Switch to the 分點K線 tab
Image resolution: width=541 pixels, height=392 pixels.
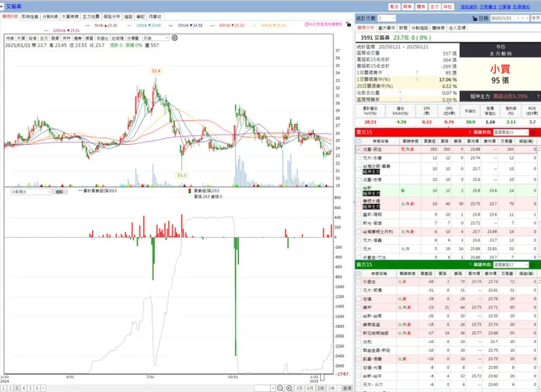(x=50, y=17)
